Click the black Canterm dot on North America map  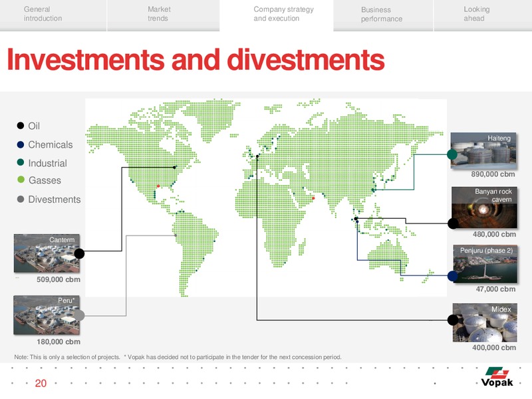[174, 168]
